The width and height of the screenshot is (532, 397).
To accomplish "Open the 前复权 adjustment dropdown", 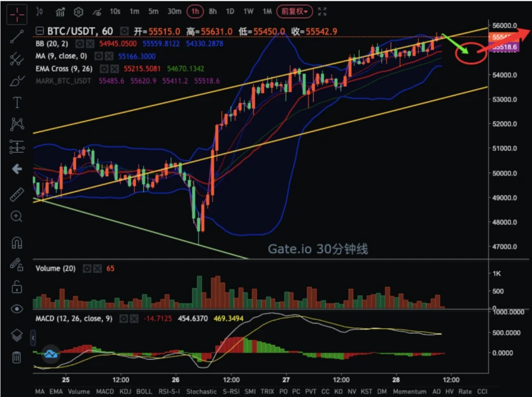I will [x=295, y=11].
